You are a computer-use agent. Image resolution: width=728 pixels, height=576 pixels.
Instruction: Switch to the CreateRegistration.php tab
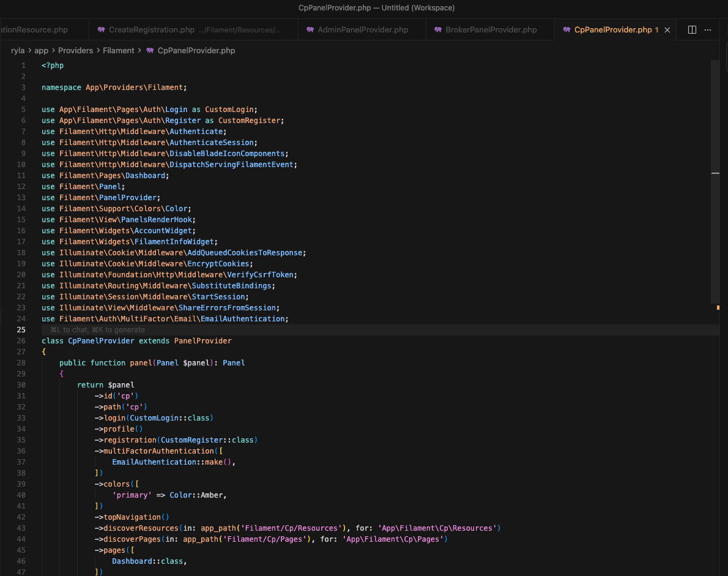tap(193, 30)
